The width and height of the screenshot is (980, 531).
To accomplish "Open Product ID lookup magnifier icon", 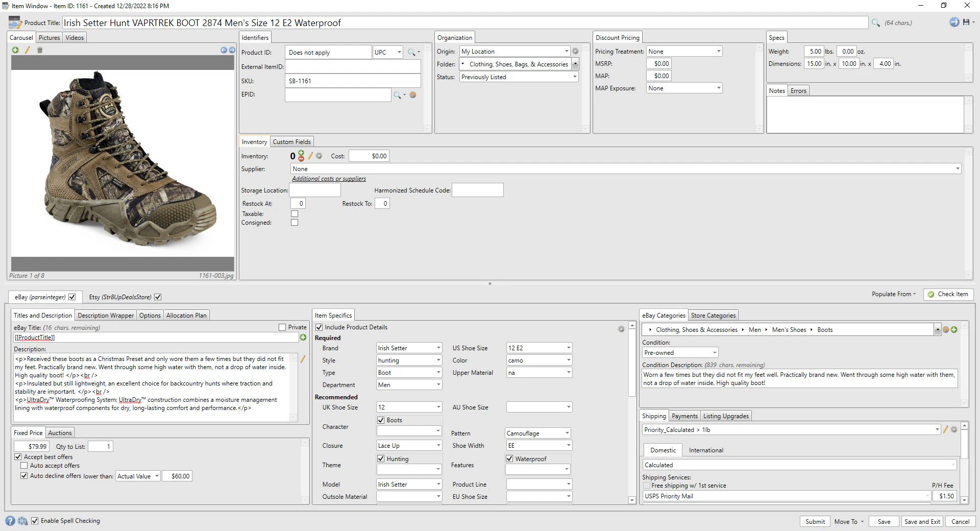I will pyautogui.click(x=411, y=52).
